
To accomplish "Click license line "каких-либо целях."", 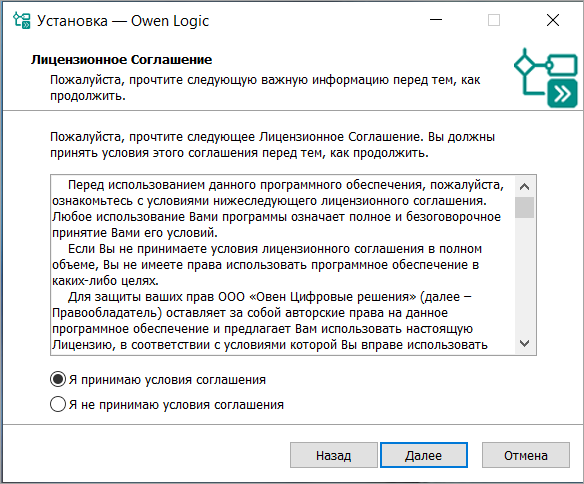I will point(105,281).
